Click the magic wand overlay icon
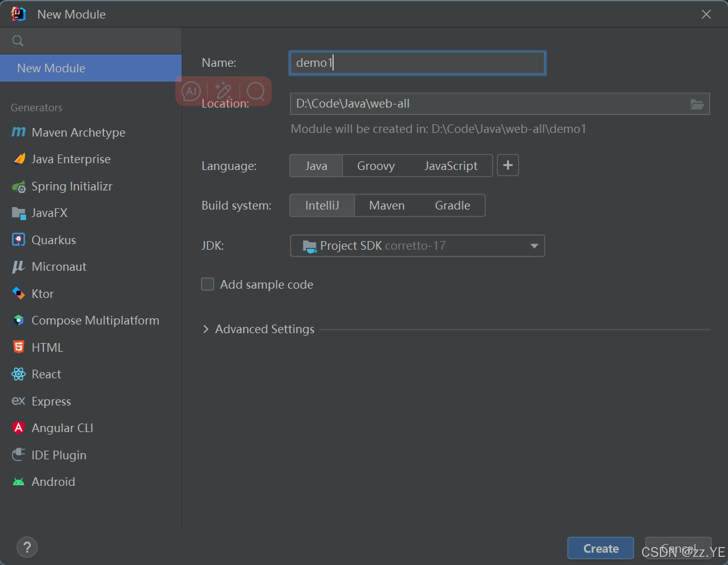Viewport: 728px width, 565px height. (223, 91)
